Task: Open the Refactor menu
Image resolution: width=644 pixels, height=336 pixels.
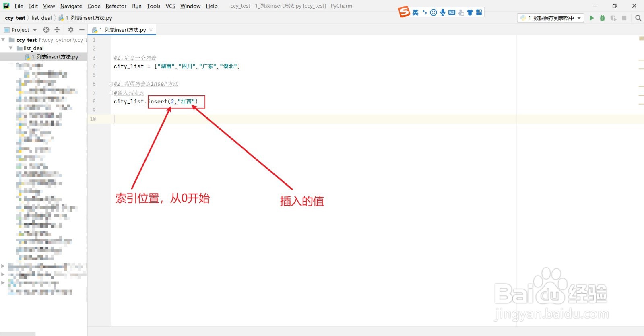Action: pyautogui.click(x=116, y=6)
